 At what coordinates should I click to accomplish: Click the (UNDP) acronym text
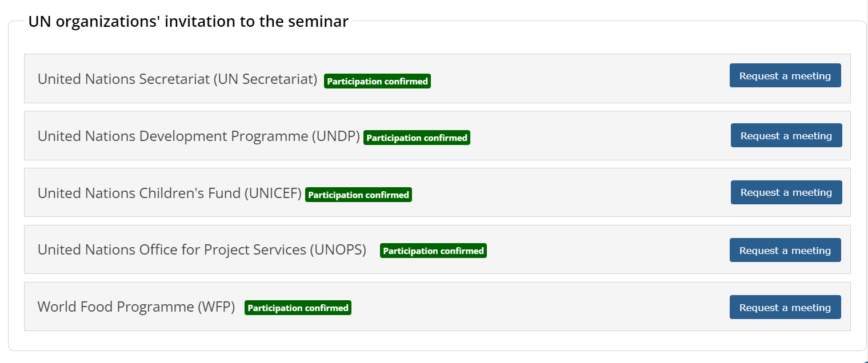click(x=336, y=136)
